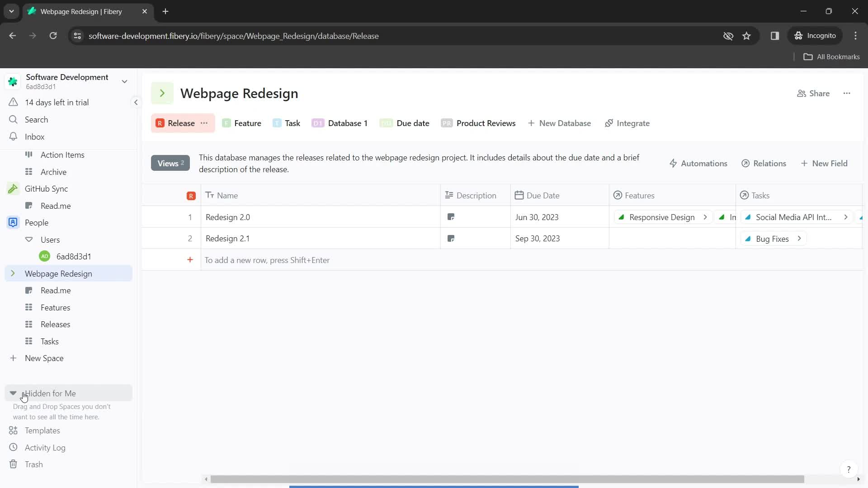Screen dimensions: 868x488
Task: Click the Feature database tab icon
Action: [x=226, y=123]
